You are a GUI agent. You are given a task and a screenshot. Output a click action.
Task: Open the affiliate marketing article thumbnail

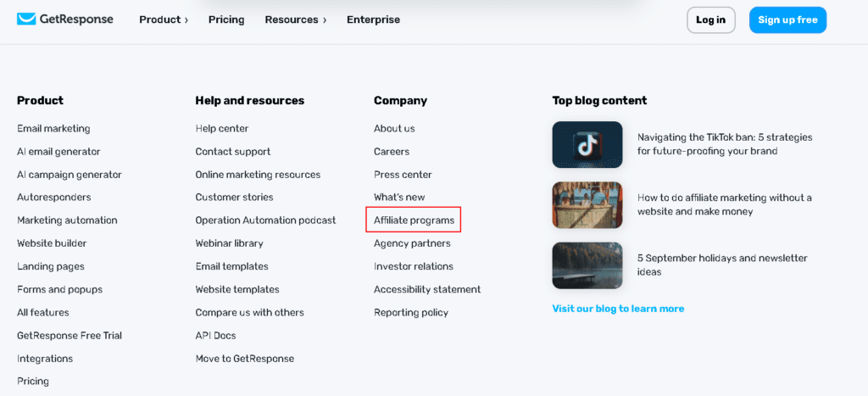pyautogui.click(x=587, y=205)
